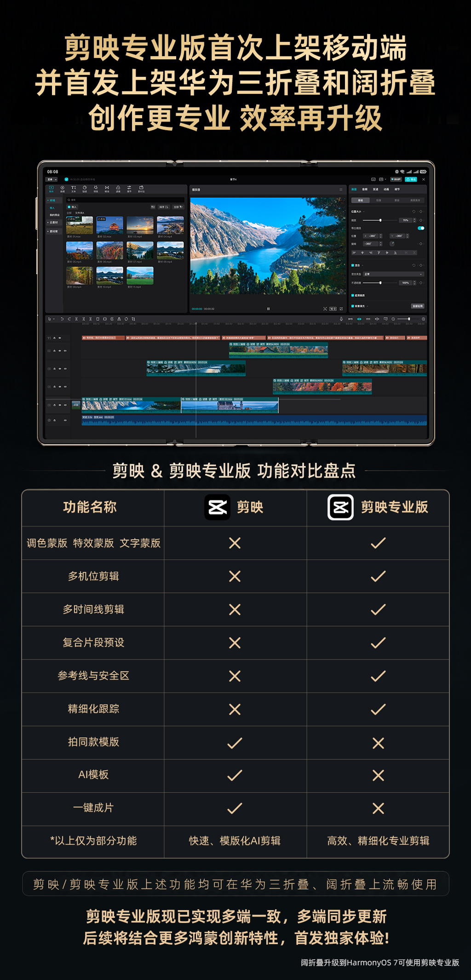Switch to the 音频 tab in properties panel
The image size is (471, 980).
tap(365, 189)
